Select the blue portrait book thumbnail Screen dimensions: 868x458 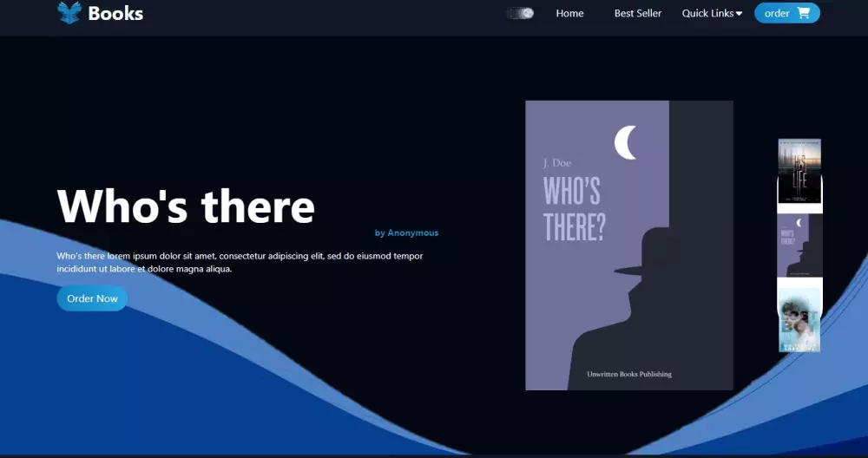click(x=799, y=319)
